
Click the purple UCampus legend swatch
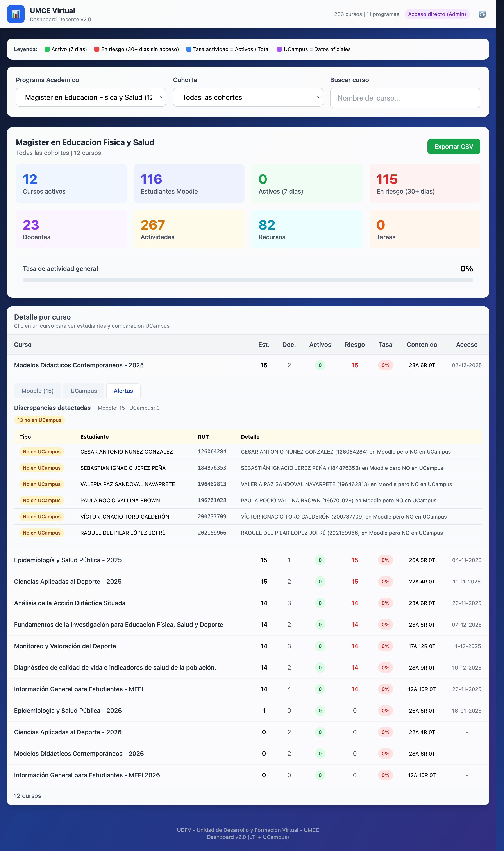click(x=279, y=49)
